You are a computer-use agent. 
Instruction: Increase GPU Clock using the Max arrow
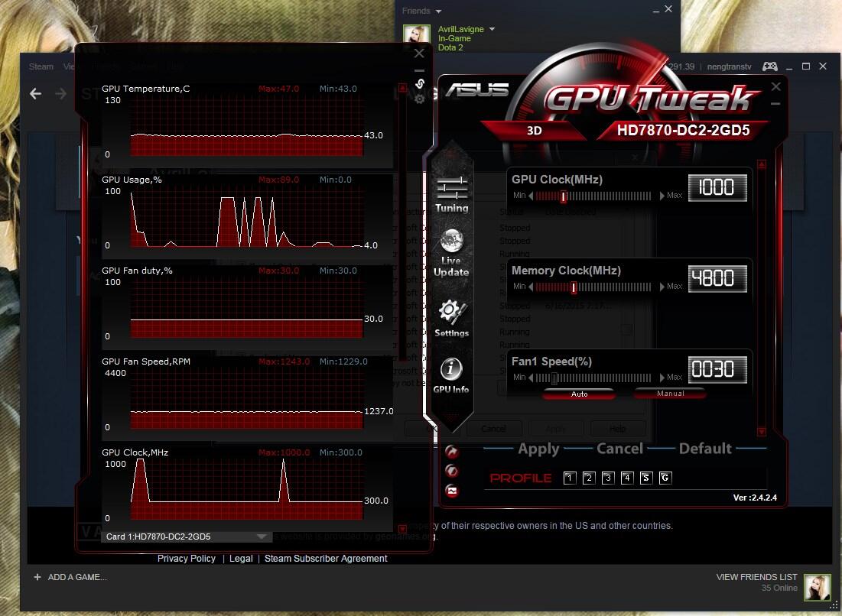click(662, 196)
